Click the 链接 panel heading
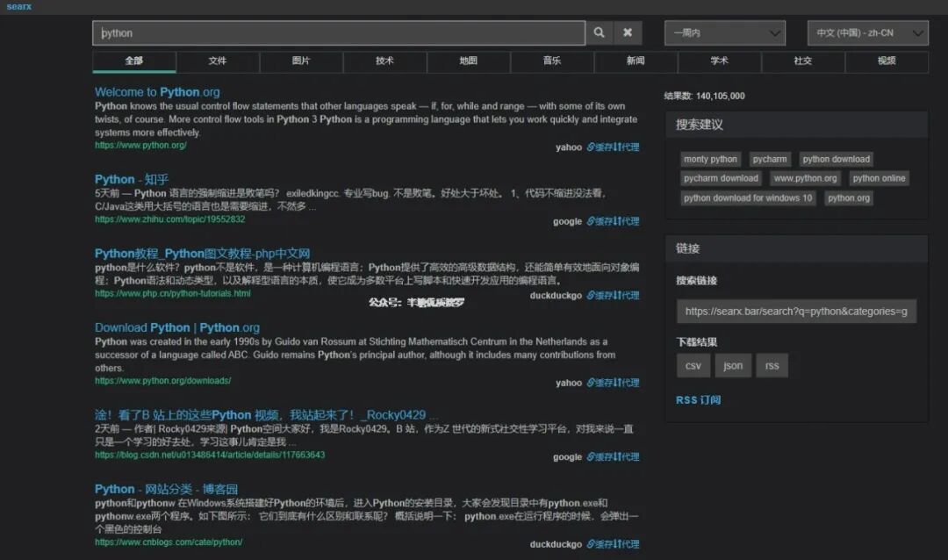Image resolution: width=948 pixels, height=560 pixels. 687,248
